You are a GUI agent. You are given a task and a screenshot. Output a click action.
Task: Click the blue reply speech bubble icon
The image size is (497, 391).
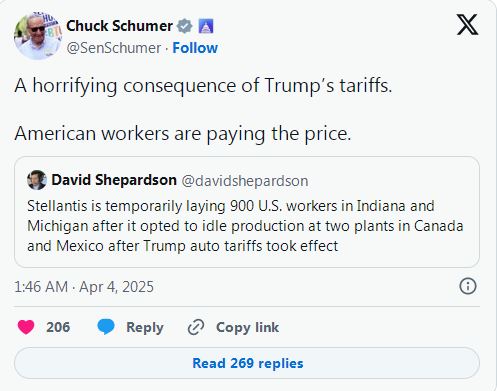[106, 327]
